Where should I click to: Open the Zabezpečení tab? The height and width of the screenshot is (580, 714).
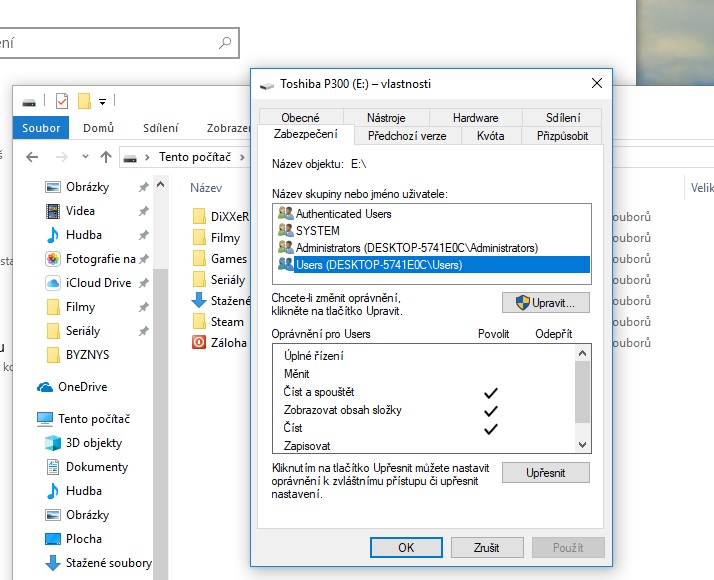coord(306,134)
